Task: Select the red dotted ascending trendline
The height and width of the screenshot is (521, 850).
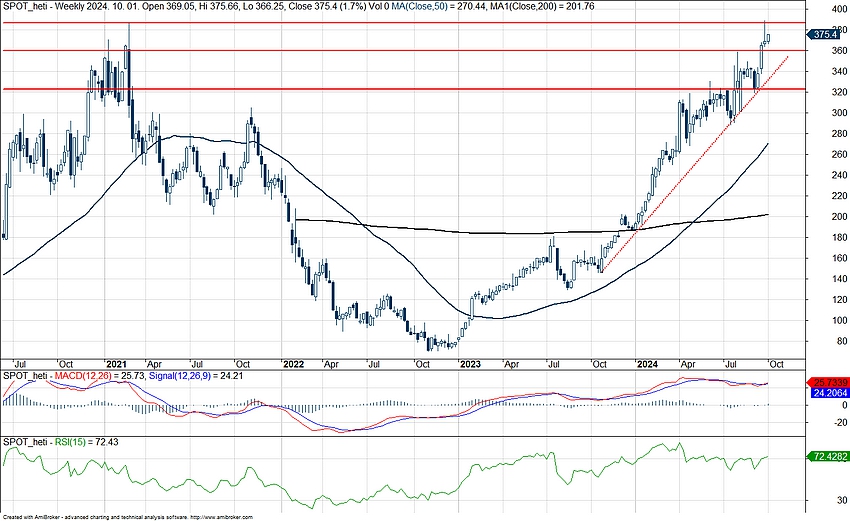Action: pyautogui.click(x=680, y=180)
